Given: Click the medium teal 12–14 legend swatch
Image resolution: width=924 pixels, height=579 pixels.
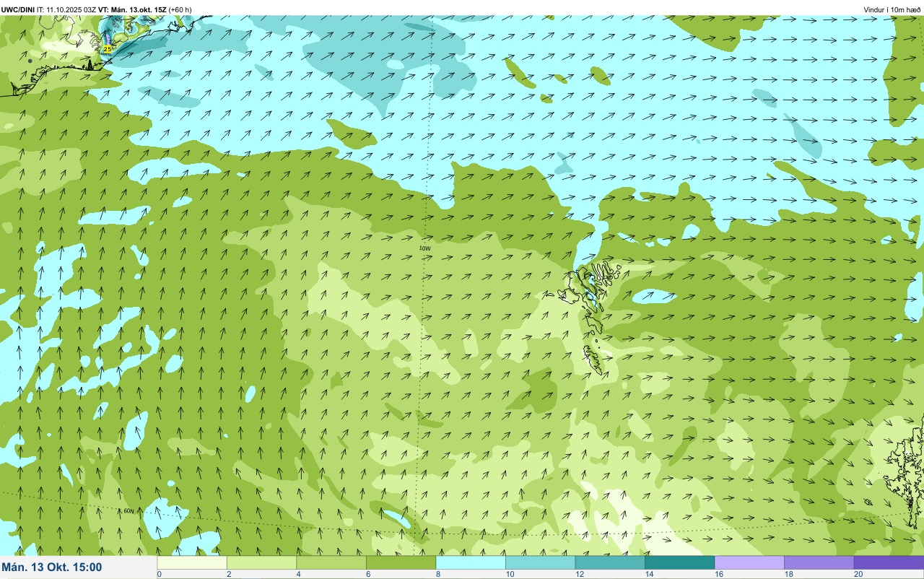Looking at the screenshot, I should (610, 562).
